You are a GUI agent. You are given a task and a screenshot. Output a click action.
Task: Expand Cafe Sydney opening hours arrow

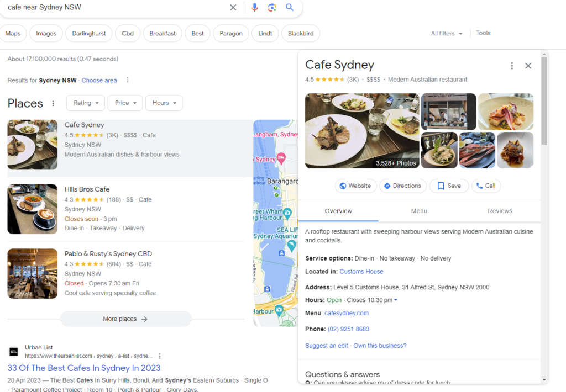pos(396,300)
